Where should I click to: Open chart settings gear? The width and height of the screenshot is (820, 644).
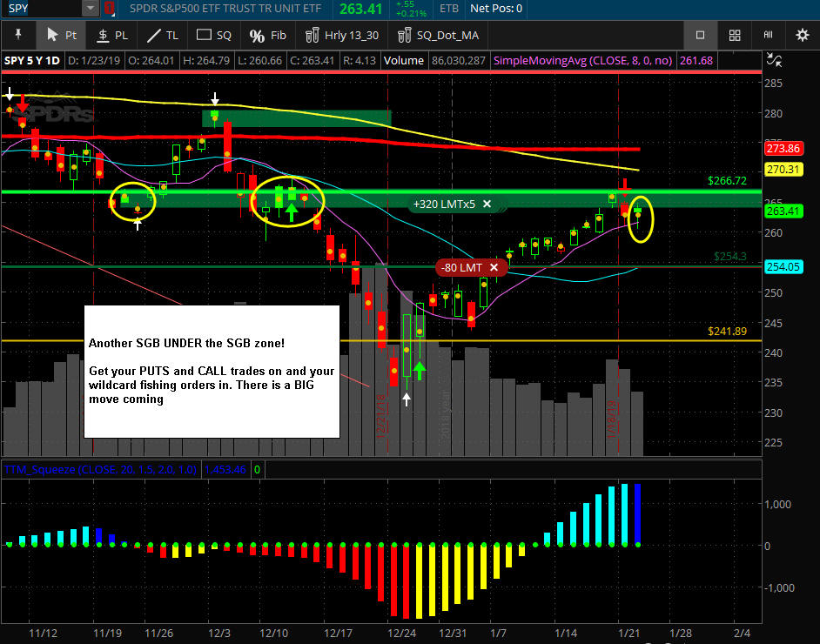[x=803, y=35]
